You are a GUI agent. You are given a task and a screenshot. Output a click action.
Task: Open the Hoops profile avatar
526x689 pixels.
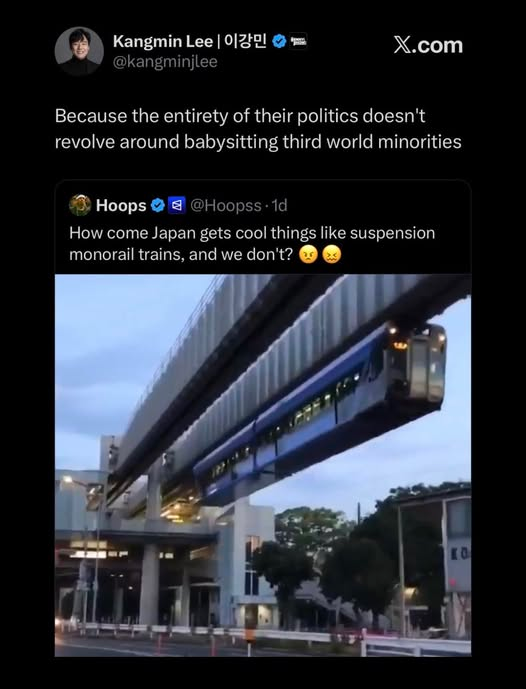80,205
